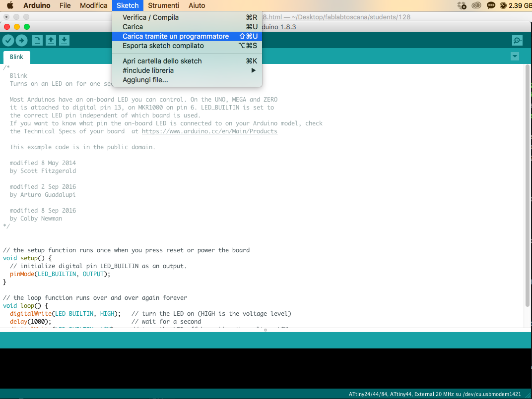Click the 'by Scott Fitzgerald' comment line
Screen dimensions: 532x399
[43, 171]
